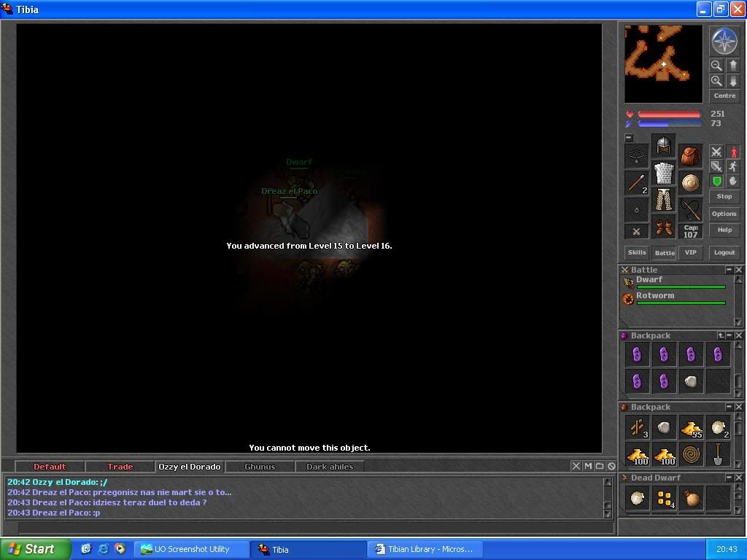
Task: Go up one container in the purple backpack
Action: [720, 335]
